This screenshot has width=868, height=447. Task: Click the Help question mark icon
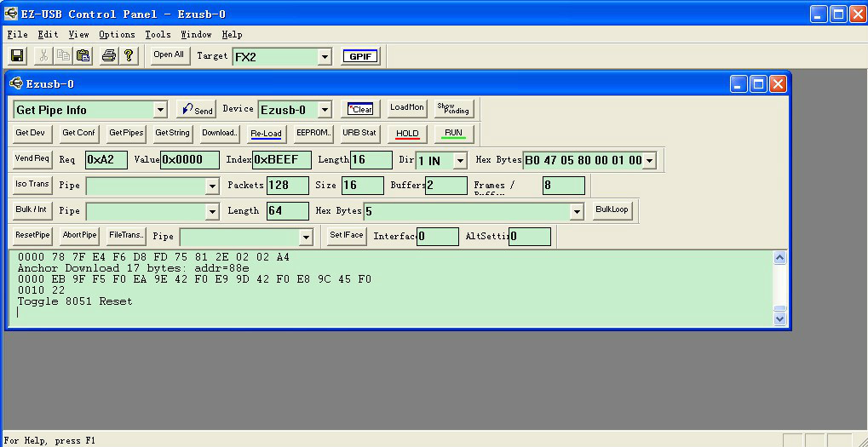click(129, 55)
